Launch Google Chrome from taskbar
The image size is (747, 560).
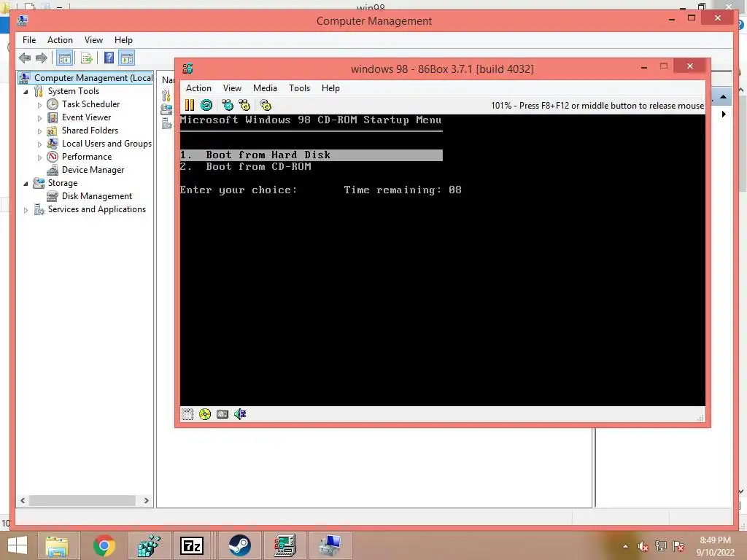pyautogui.click(x=104, y=545)
